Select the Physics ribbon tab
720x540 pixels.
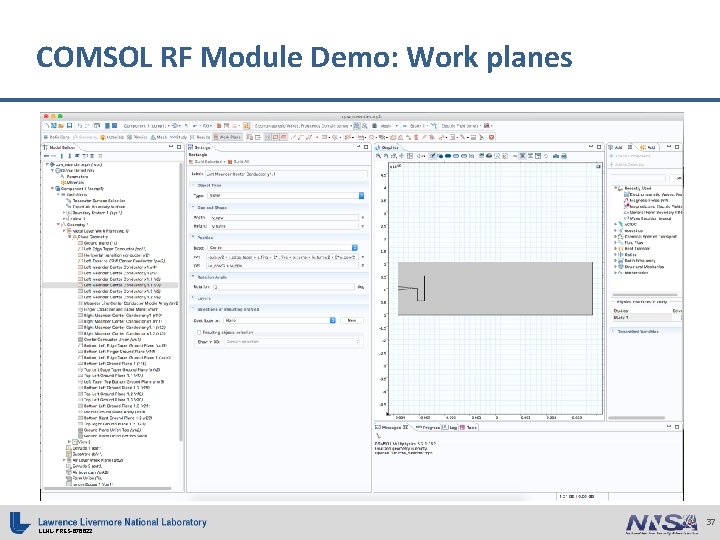click(x=136, y=137)
